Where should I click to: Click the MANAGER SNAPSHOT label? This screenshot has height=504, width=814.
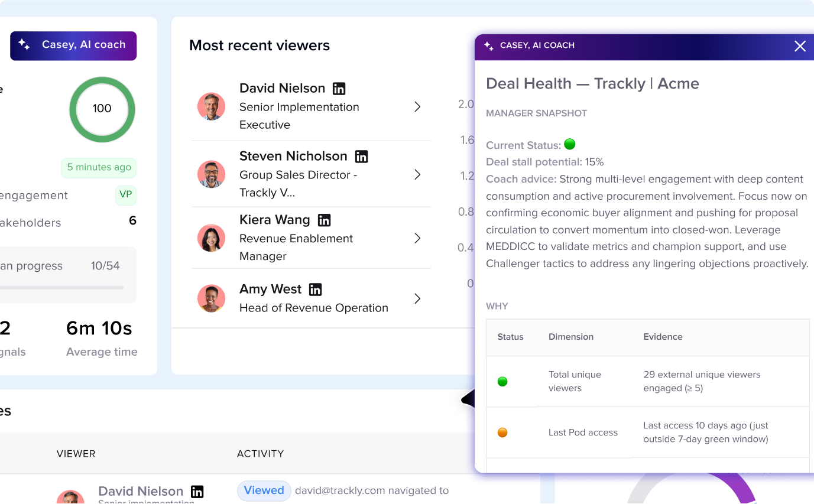[x=536, y=113]
